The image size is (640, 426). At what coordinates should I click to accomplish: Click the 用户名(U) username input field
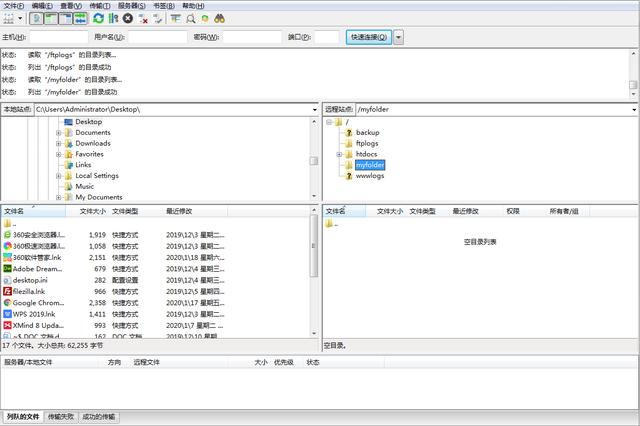(158, 37)
